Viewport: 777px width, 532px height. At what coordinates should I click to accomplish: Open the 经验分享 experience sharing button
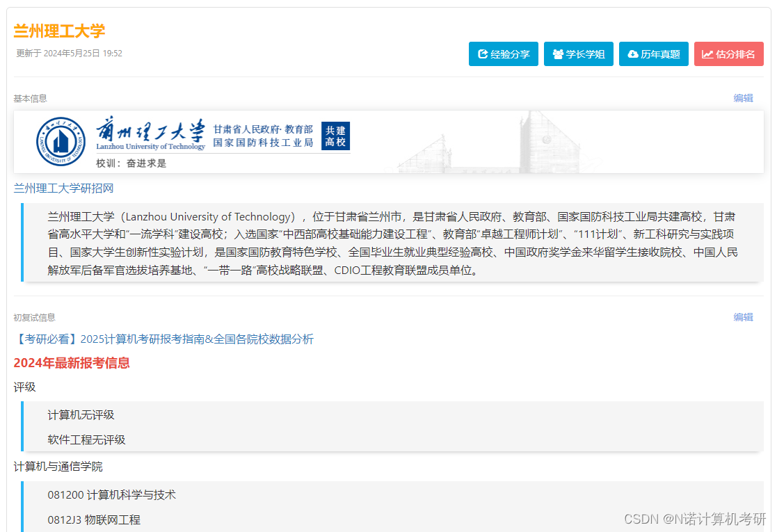click(503, 54)
